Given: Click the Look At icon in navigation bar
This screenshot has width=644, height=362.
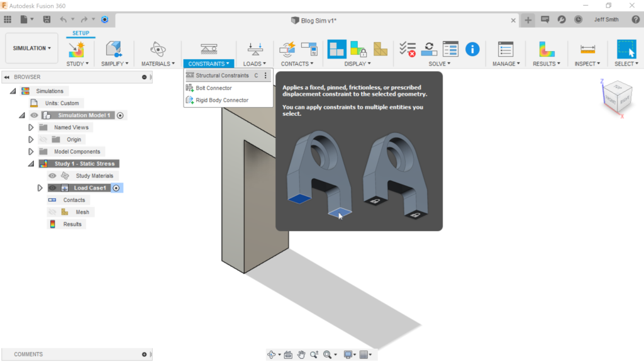Looking at the screenshot, I should coord(288,354).
